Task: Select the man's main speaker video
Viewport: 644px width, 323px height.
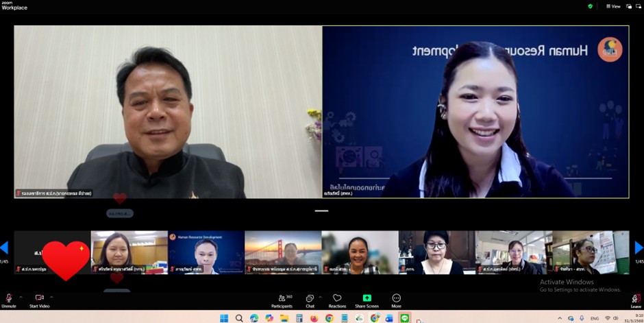Action: pos(168,112)
